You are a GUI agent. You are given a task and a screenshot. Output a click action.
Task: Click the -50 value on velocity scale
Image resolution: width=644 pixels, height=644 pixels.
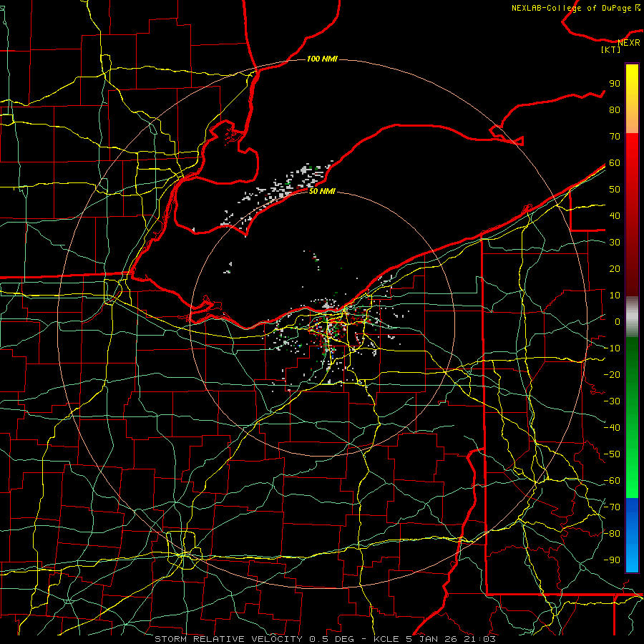[612, 454]
